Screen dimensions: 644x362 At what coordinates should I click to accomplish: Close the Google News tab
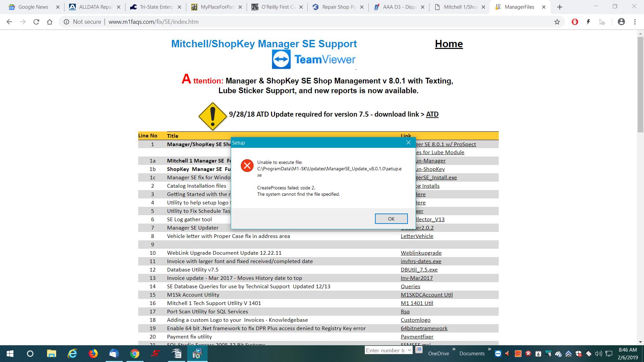pyautogui.click(x=57, y=7)
